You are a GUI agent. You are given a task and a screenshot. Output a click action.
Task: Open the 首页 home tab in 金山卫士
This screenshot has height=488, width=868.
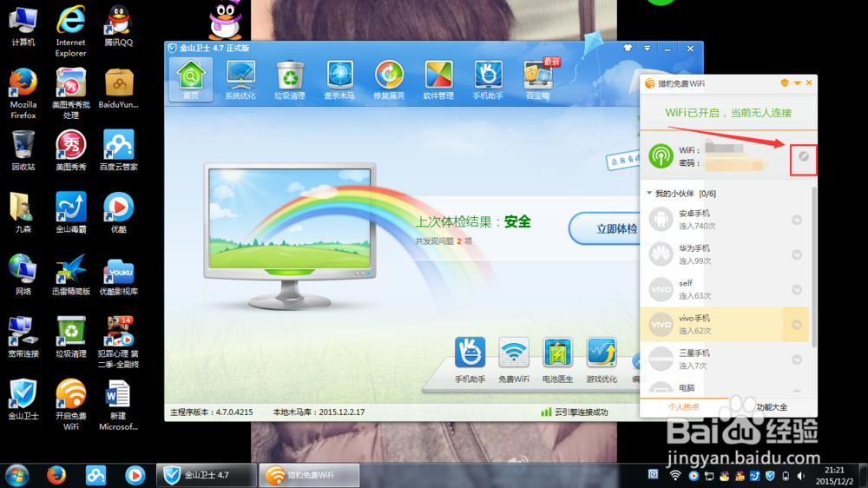(x=190, y=80)
